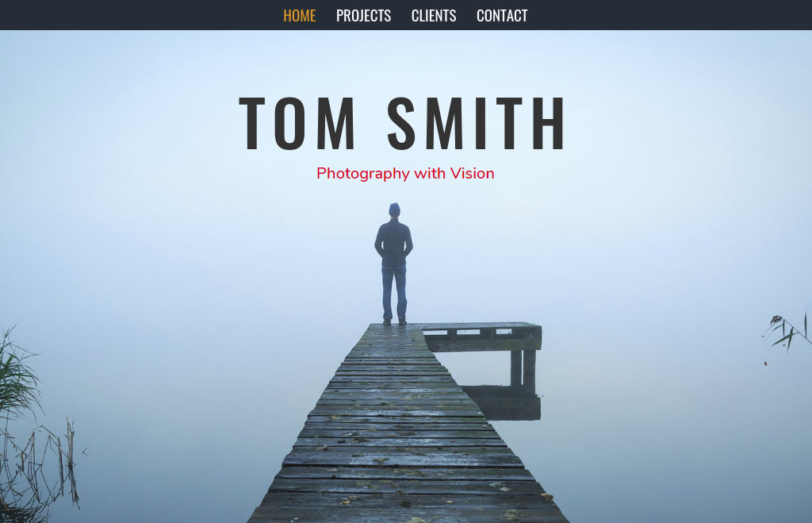The height and width of the screenshot is (523, 812).
Task: Click the man's blue jeans
Action: click(x=394, y=294)
